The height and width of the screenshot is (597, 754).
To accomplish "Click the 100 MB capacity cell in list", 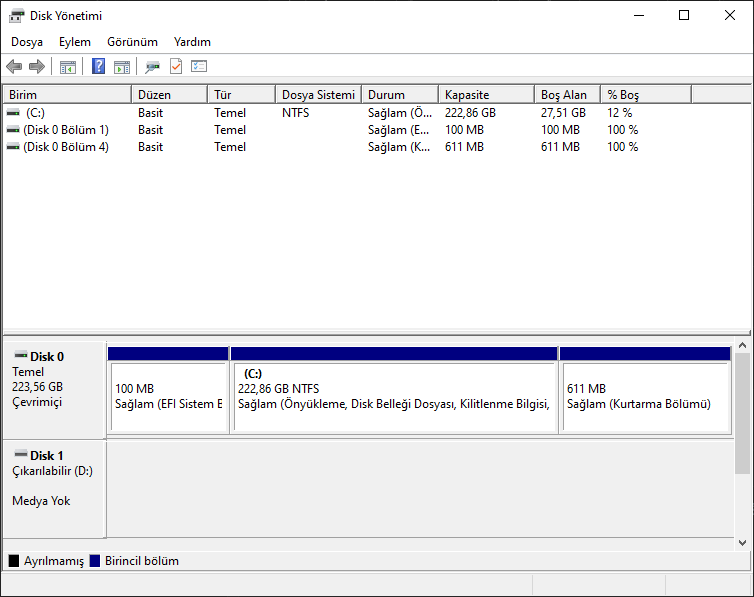I will [464, 130].
